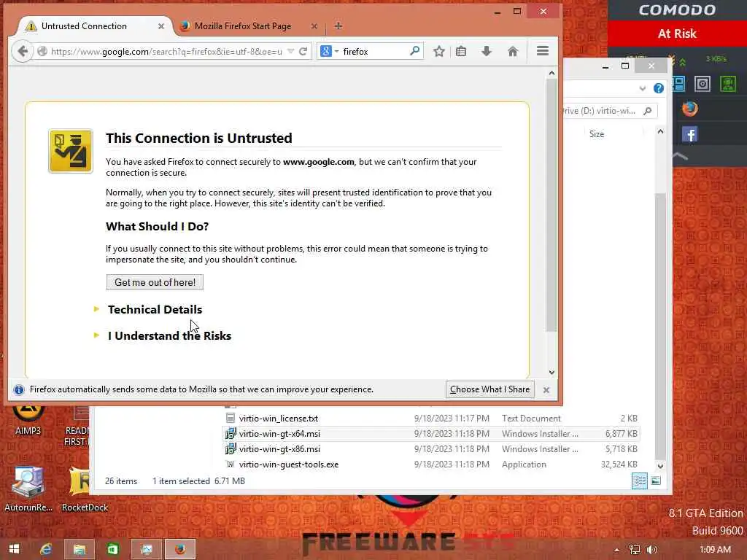Open AutorunRe... desktop shortcut
This screenshot has width=747, height=560.
coord(28,489)
